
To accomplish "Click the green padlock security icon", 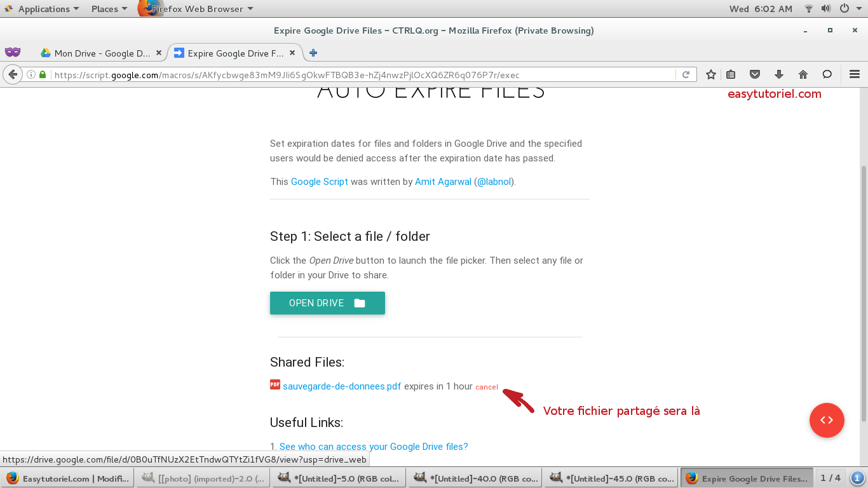I will pyautogui.click(x=43, y=74).
